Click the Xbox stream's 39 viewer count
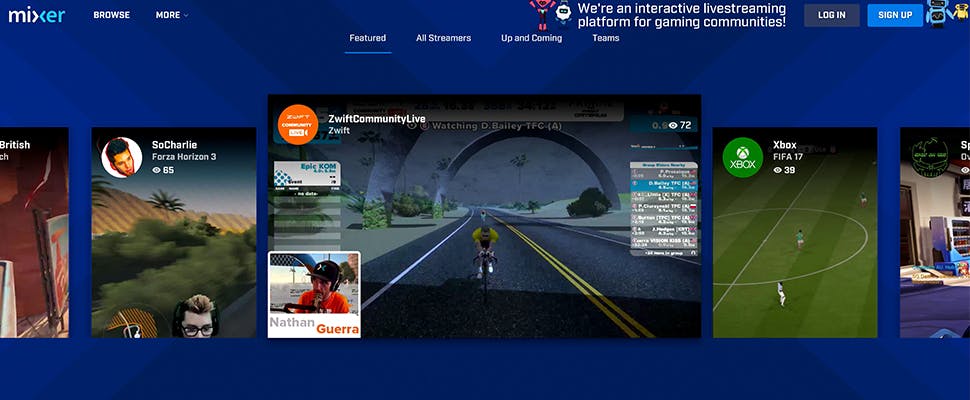The image size is (970, 400). (x=784, y=169)
